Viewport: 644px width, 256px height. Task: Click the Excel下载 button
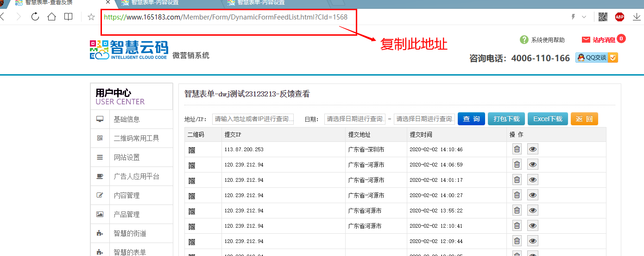click(x=548, y=119)
